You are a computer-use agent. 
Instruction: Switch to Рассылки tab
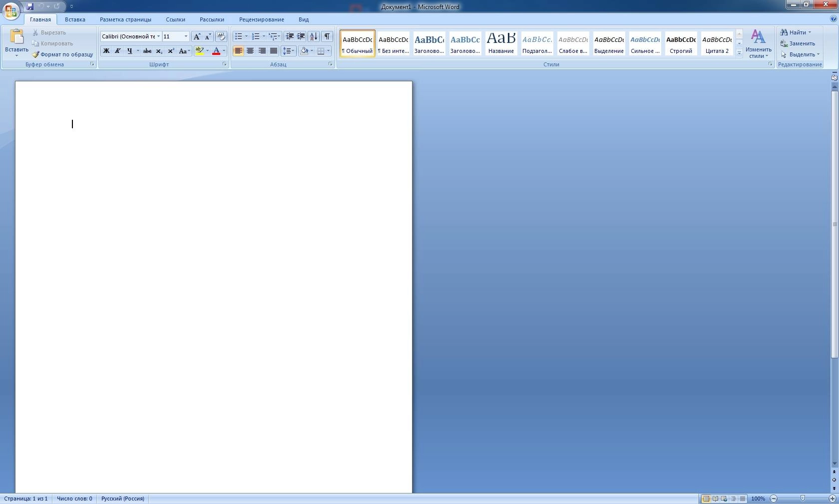pyautogui.click(x=212, y=19)
